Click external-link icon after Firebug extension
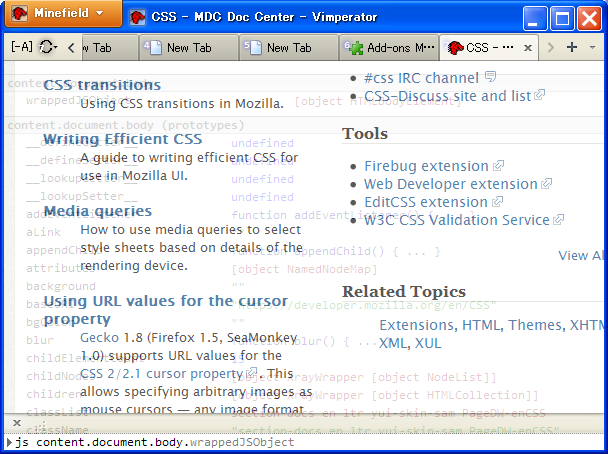The height and width of the screenshot is (454, 608). pyautogui.click(x=498, y=166)
